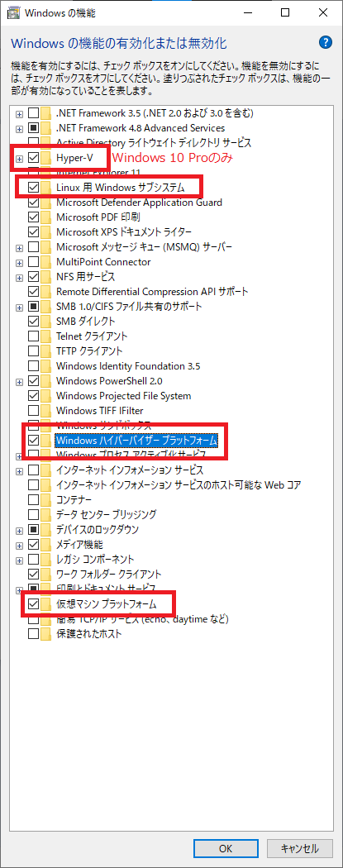Uncheck Linux 用 Windows サブシステム checkbox
343x868 pixels.
coord(33,188)
